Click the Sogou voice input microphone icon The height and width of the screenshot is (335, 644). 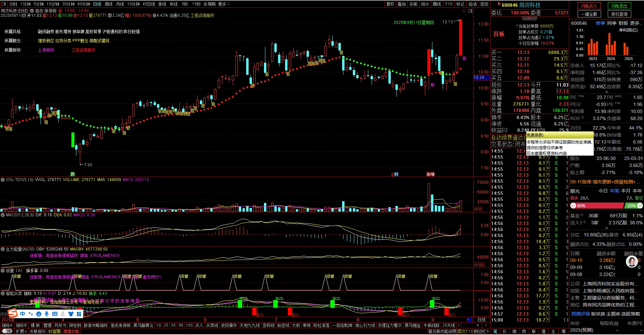coord(47,314)
